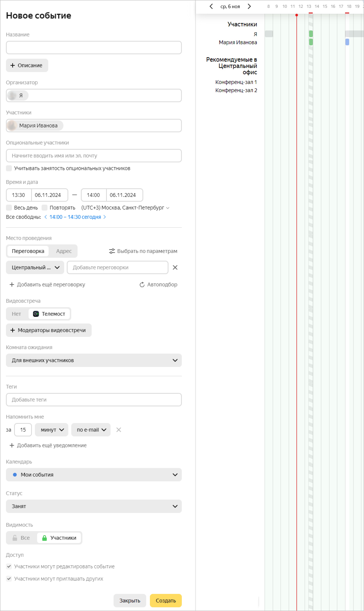Add Модераторы видеовстречи
Viewport: 364px width, 611px height.
pos(49,330)
